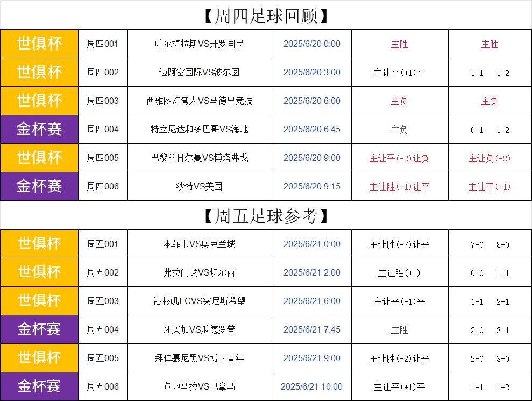Click match number 周四002
This screenshot has width=532, height=401.
click(x=102, y=72)
